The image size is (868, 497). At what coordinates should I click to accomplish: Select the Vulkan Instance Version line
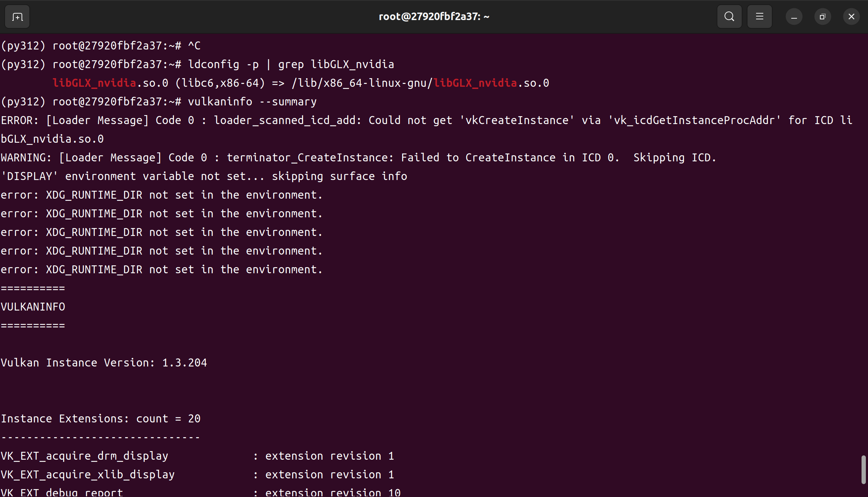tap(104, 363)
